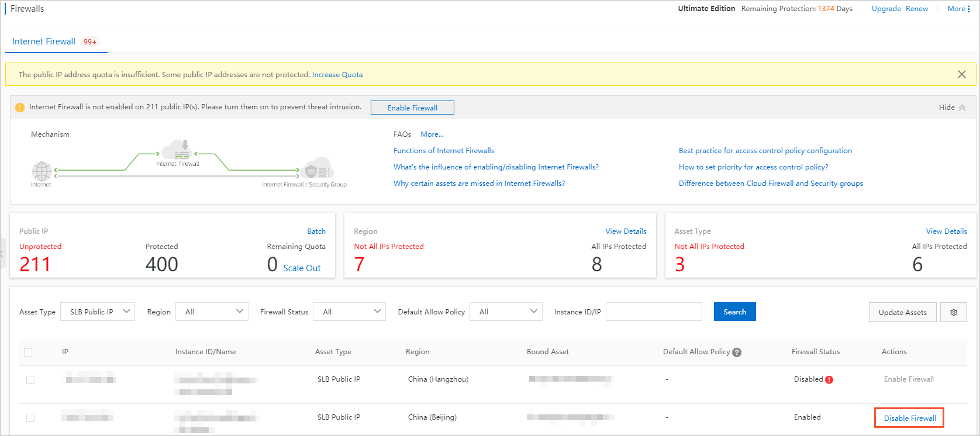Click the Renew link
This screenshot has width=980, height=436.
coord(917,9)
